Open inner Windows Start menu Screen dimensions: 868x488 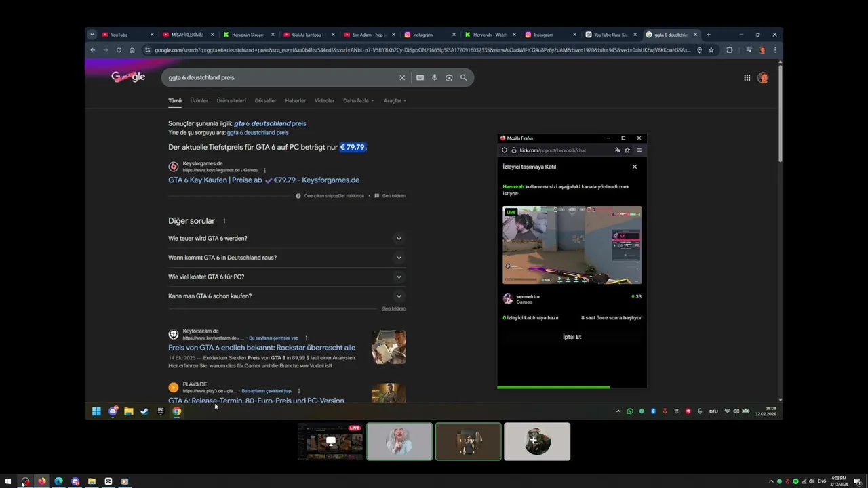96,411
